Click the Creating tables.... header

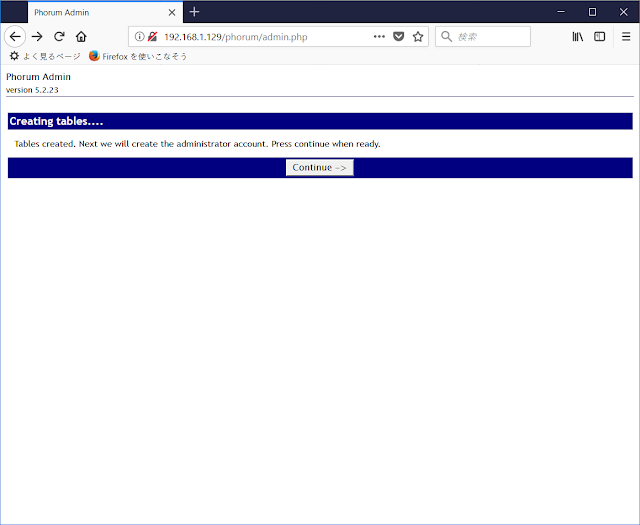pos(320,121)
